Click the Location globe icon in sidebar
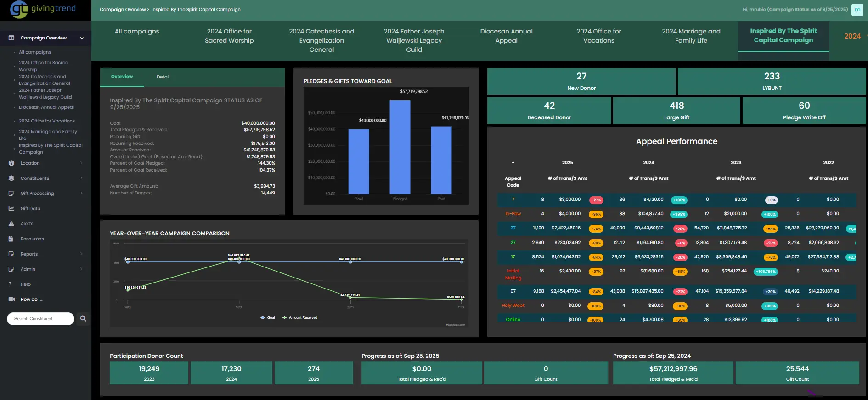Screen dimensions: 868x400 tap(11, 163)
